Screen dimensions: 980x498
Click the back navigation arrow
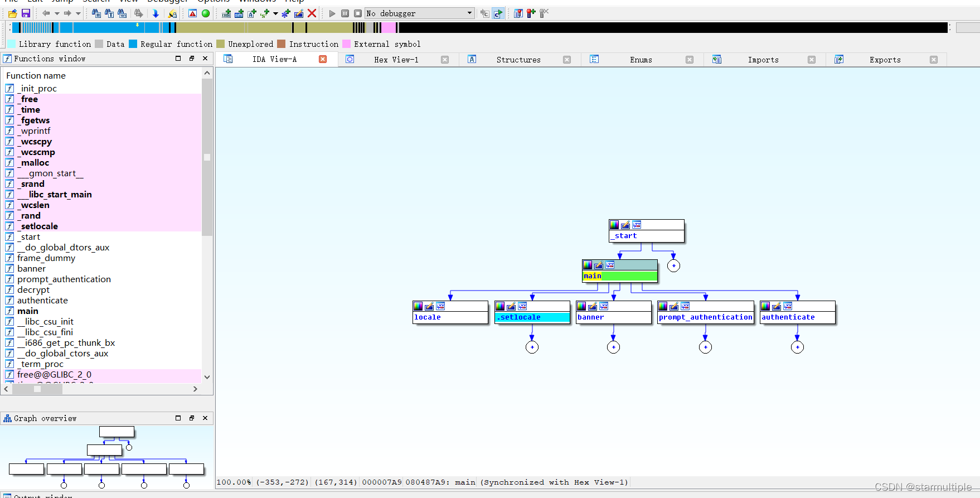pos(46,13)
